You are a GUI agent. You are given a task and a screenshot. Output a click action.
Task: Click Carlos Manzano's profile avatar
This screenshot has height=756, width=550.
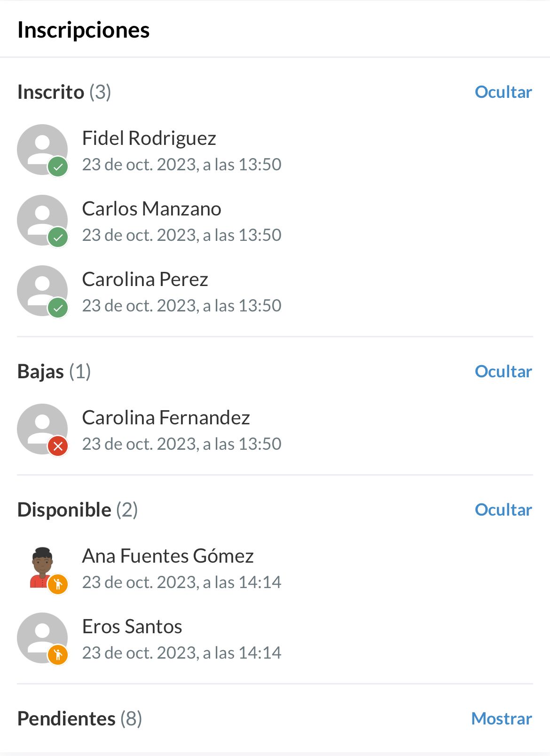(x=42, y=220)
